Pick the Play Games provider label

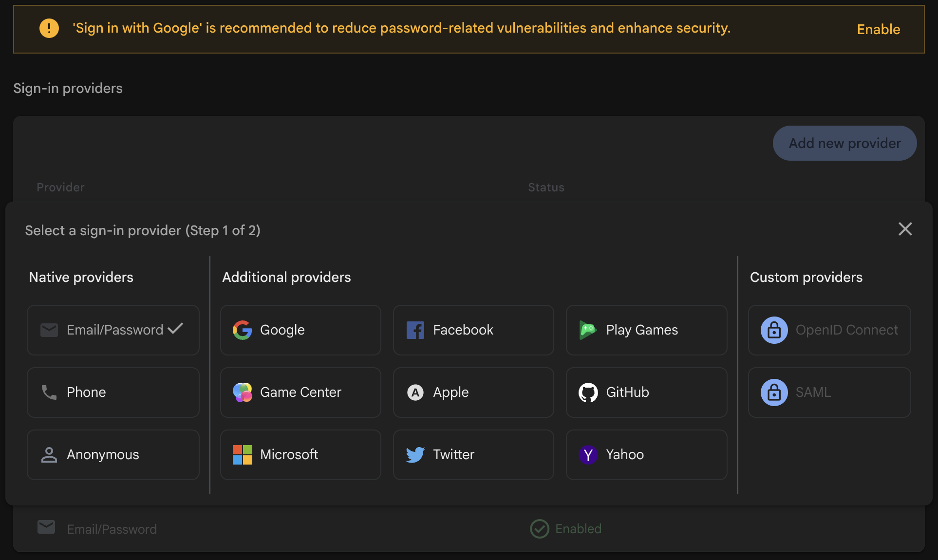click(x=642, y=330)
